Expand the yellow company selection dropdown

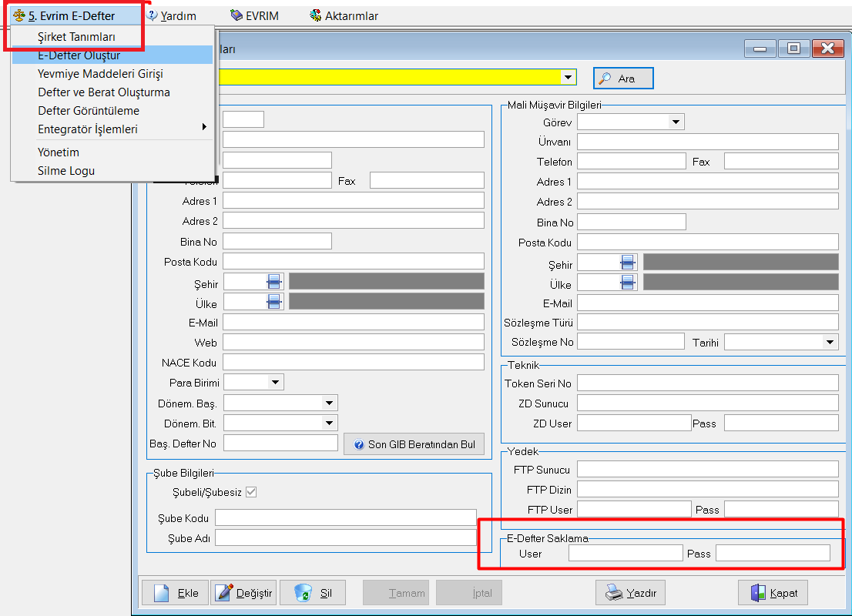pyautogui.click(x=569, y=77)
